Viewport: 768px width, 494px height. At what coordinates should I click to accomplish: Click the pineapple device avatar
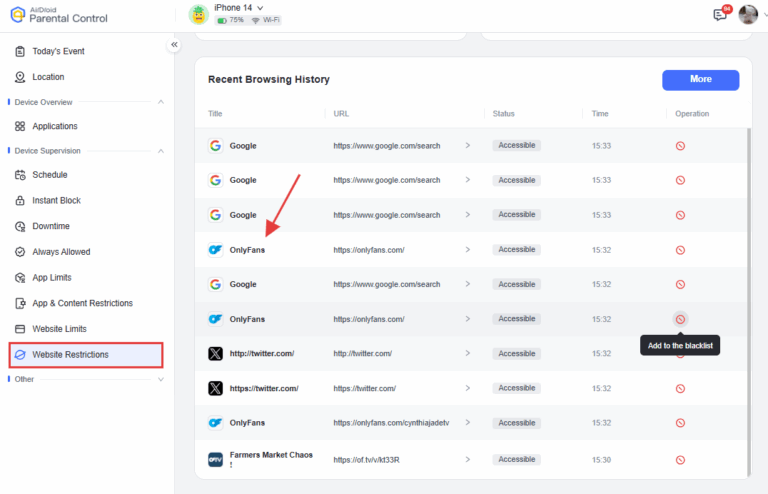coord(198,15)
